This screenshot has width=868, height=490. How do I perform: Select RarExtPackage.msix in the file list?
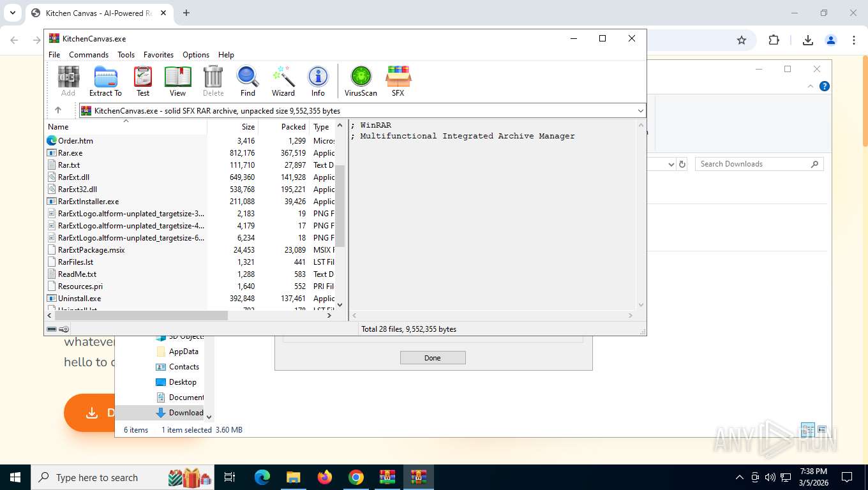pos(91,249)
